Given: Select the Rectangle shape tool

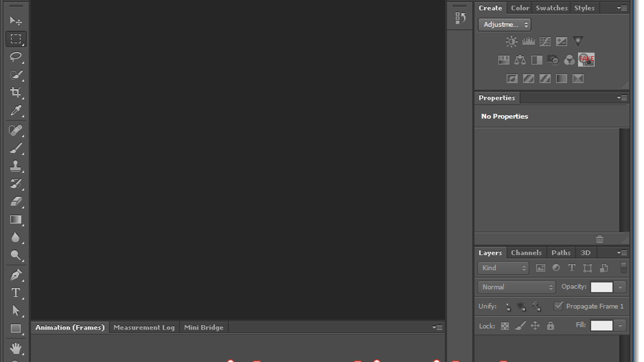Looking at the screenshot, I should point(16,329).
